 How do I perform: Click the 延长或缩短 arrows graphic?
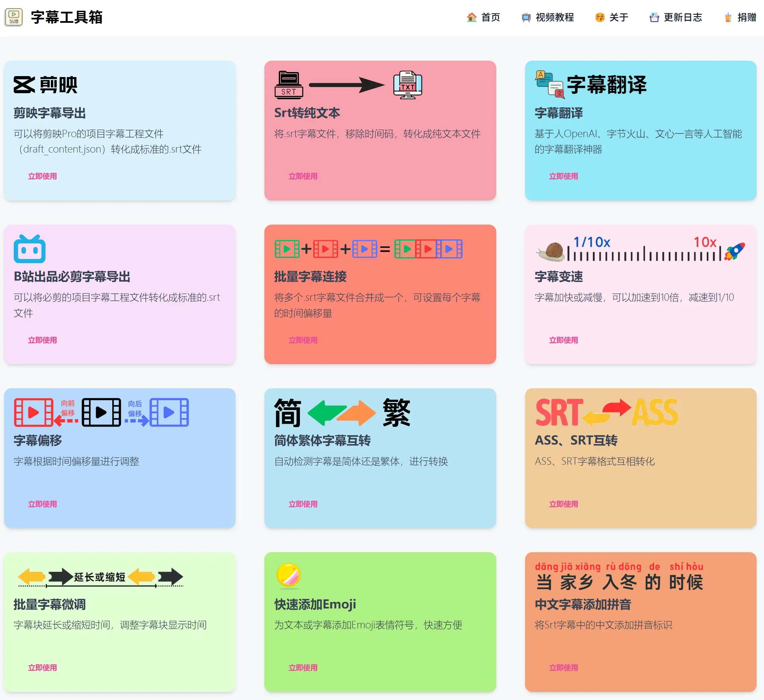101,577
